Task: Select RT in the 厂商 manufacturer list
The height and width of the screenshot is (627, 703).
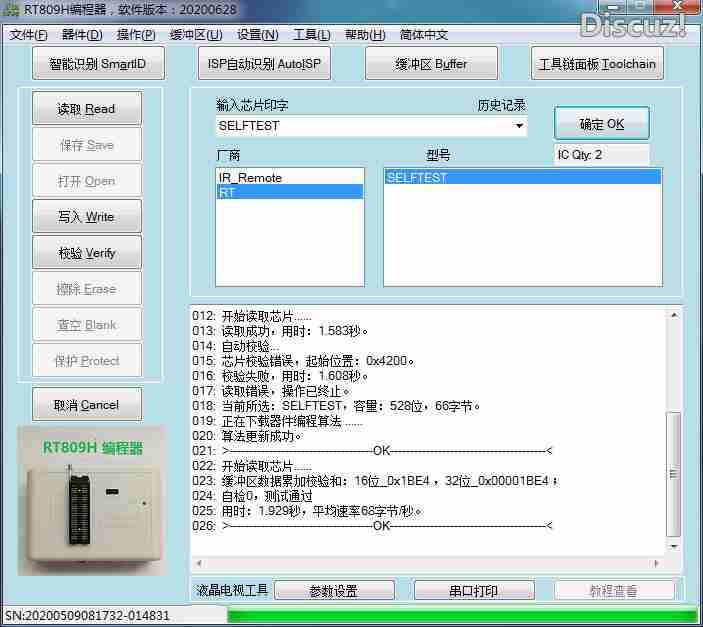Action: click(x=290, y=192)
